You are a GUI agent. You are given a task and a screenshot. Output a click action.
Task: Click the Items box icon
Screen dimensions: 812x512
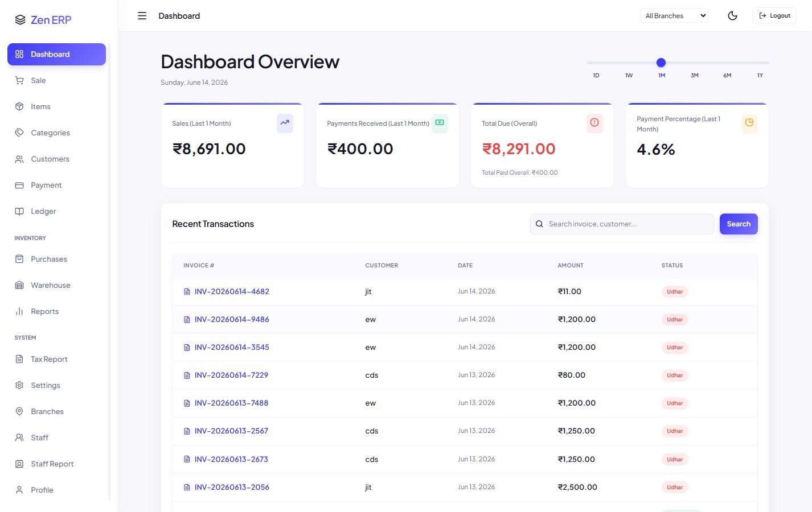(19, 106)
